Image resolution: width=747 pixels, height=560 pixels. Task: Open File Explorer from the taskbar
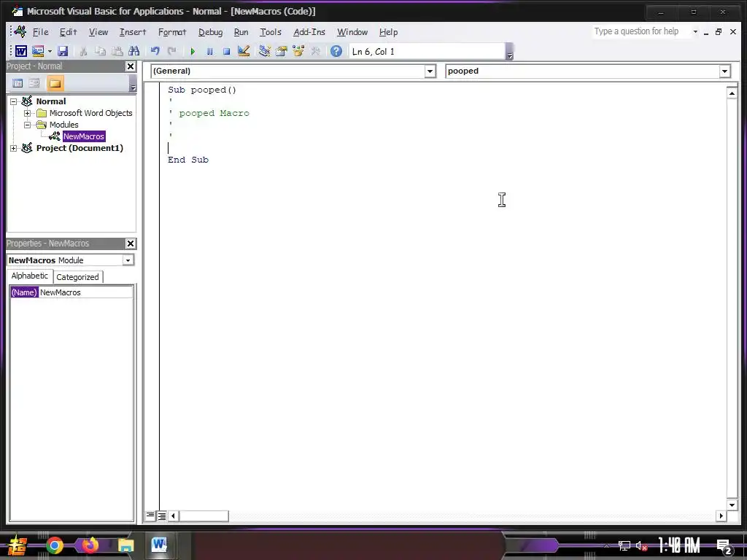125,545
